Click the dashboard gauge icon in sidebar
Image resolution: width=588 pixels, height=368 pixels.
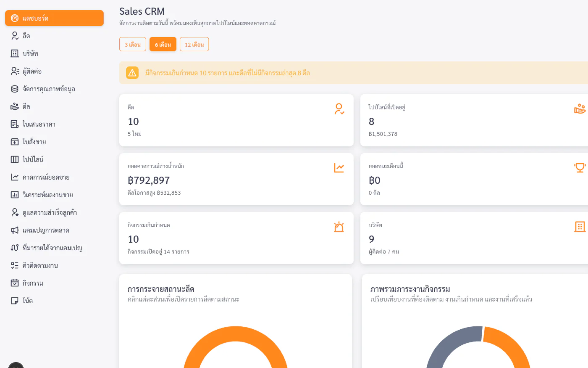pos(15,18)
